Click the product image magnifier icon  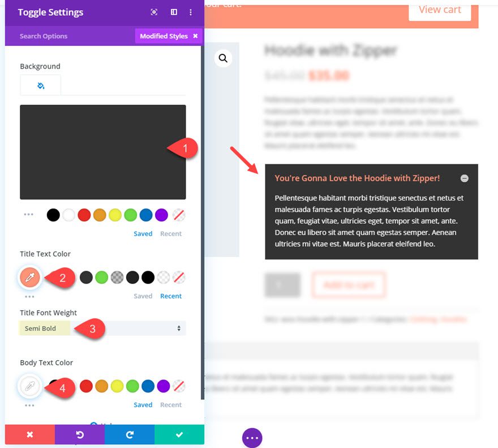(223, 58)
